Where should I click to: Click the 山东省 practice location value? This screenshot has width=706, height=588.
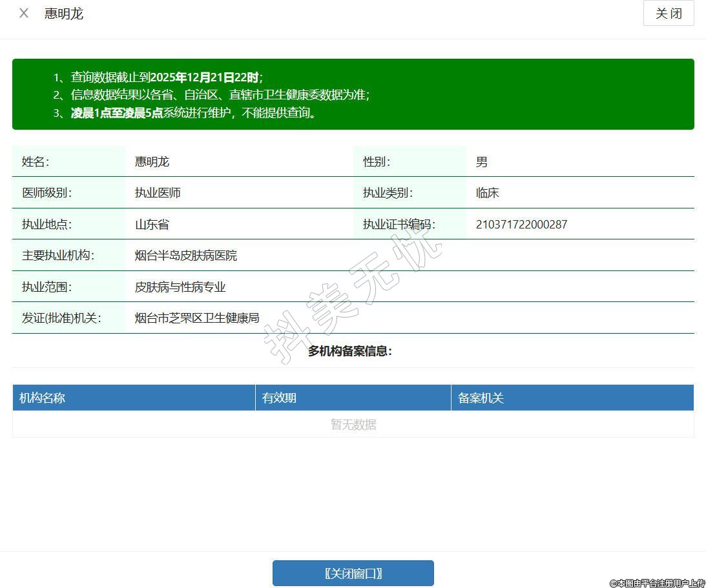(x=152, y=224)
